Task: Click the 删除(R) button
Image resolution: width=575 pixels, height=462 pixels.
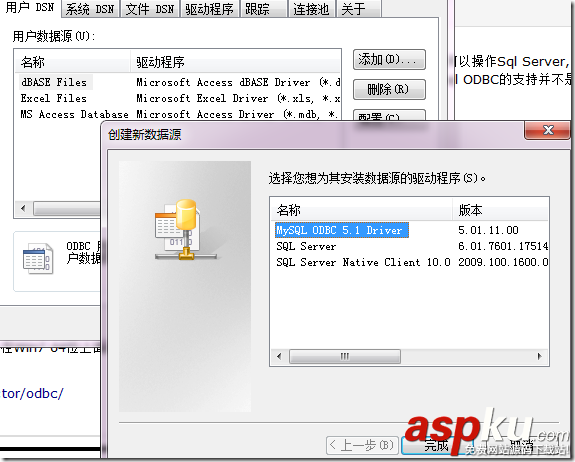Action: 389,89
